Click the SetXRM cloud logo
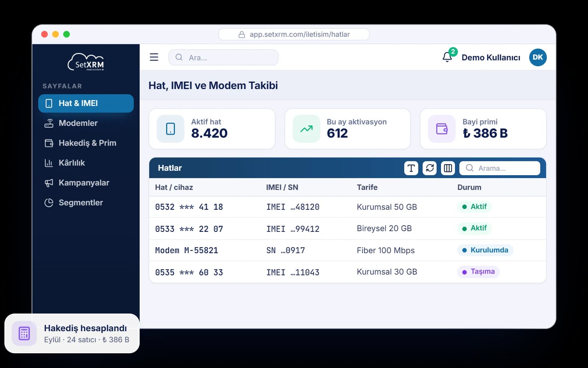 point(86,62)
